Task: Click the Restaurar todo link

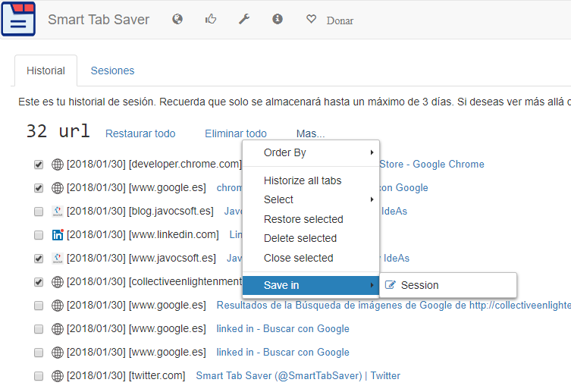Action: point(140,133)
